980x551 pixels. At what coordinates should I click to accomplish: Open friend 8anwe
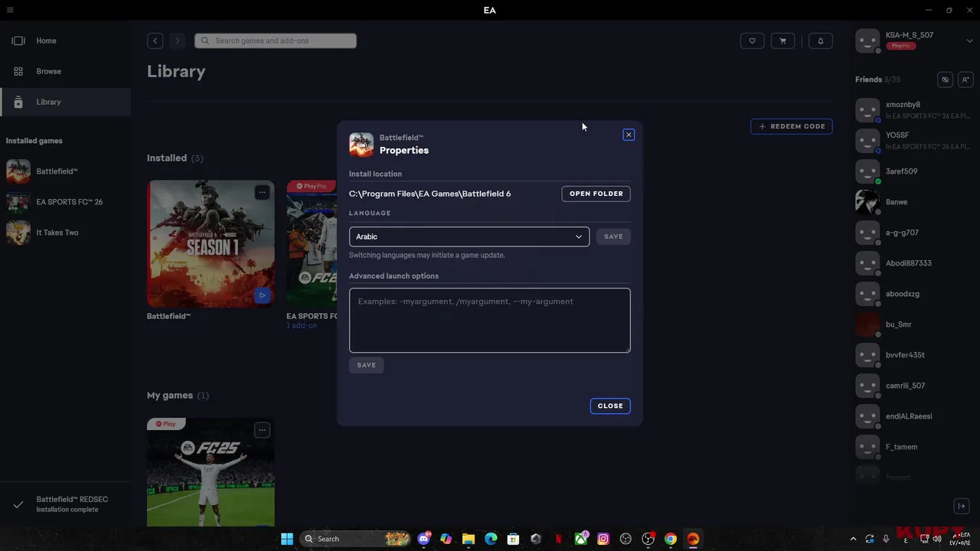pos(914,202)
